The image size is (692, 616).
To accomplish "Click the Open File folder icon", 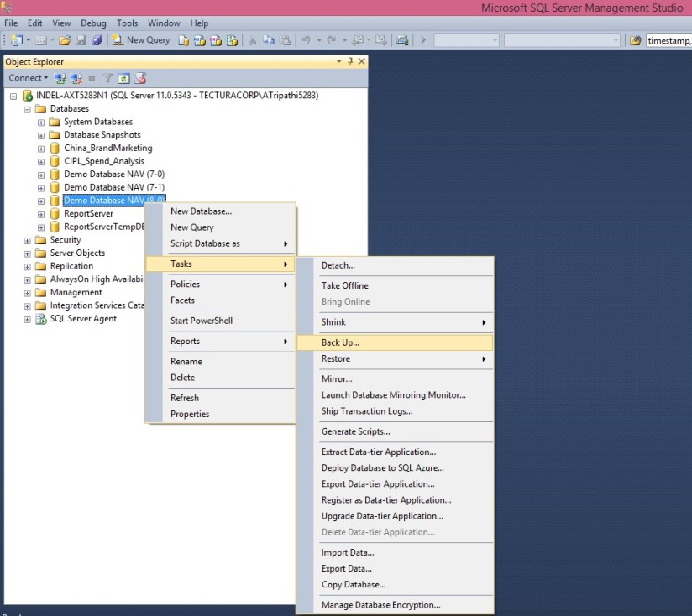I will pos(65,40).
